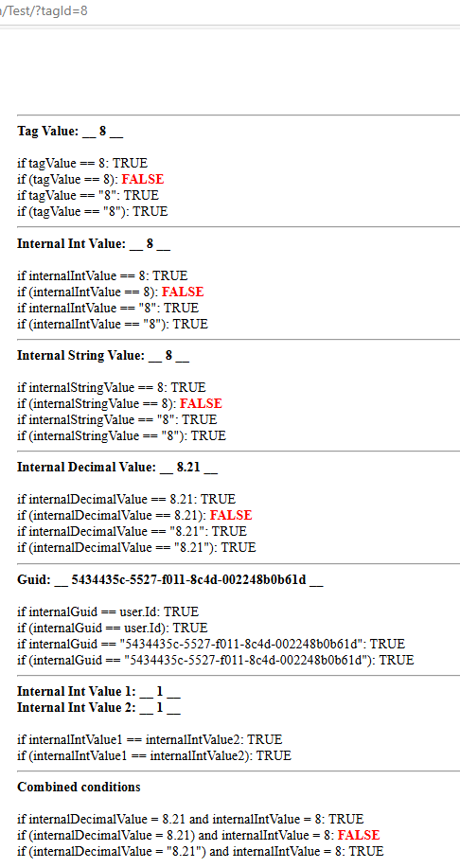
Task: Click the last combined condition line with "8.21"
Action: [201, 851]
